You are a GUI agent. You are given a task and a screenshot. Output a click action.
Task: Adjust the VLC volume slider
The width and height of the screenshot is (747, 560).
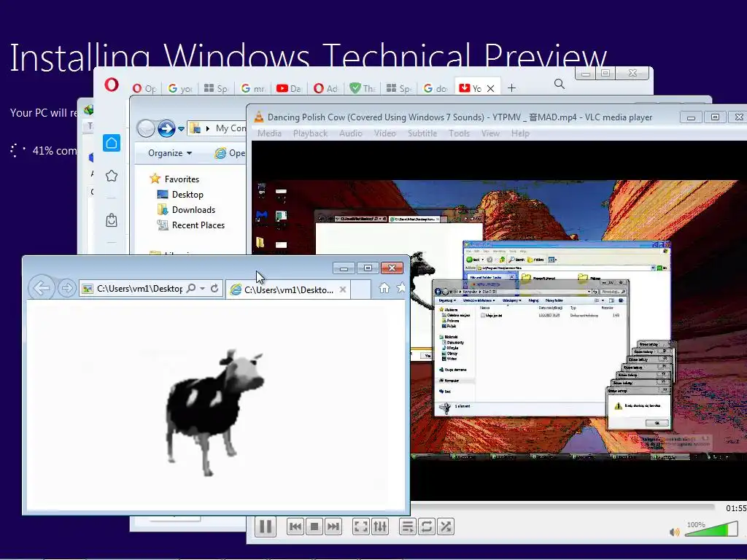click(712, 529)
